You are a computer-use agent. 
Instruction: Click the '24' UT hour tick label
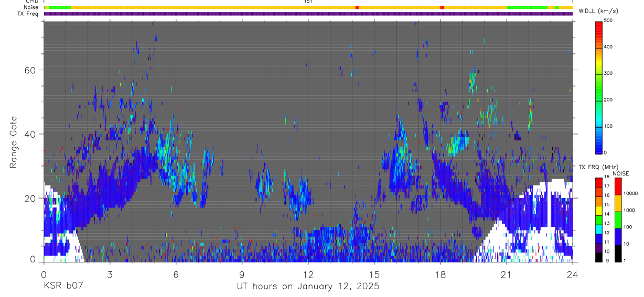[572, 274]
